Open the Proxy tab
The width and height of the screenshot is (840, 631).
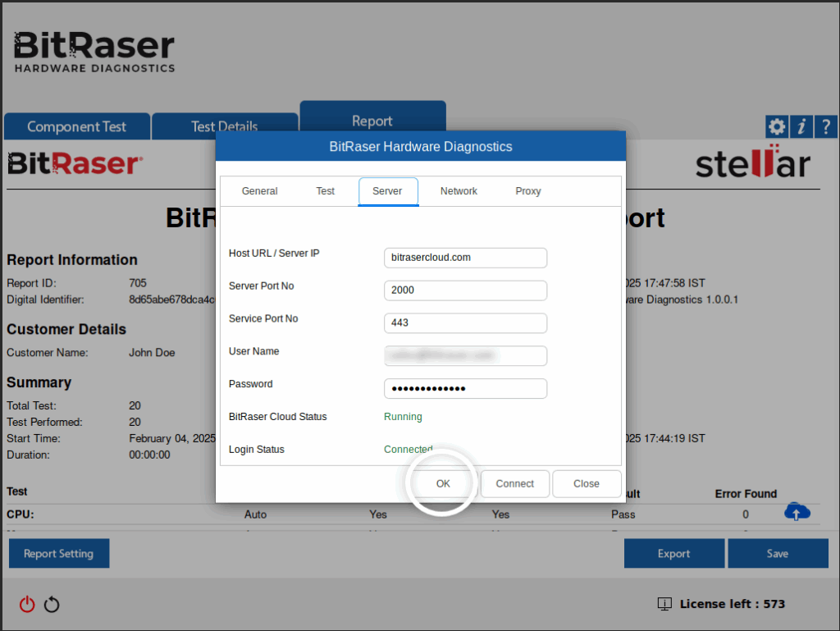click(528, 191)
